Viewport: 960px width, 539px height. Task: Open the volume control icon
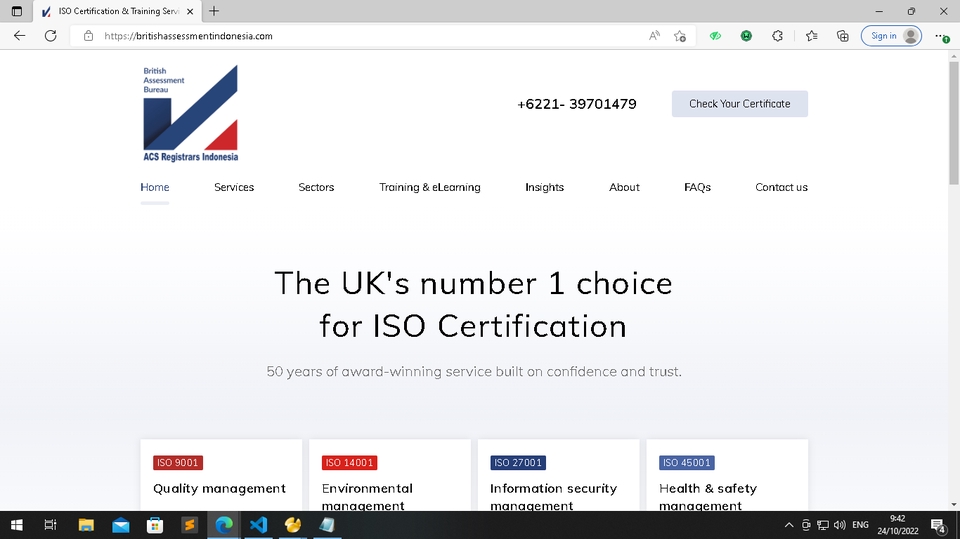click(x=840, y=525)
